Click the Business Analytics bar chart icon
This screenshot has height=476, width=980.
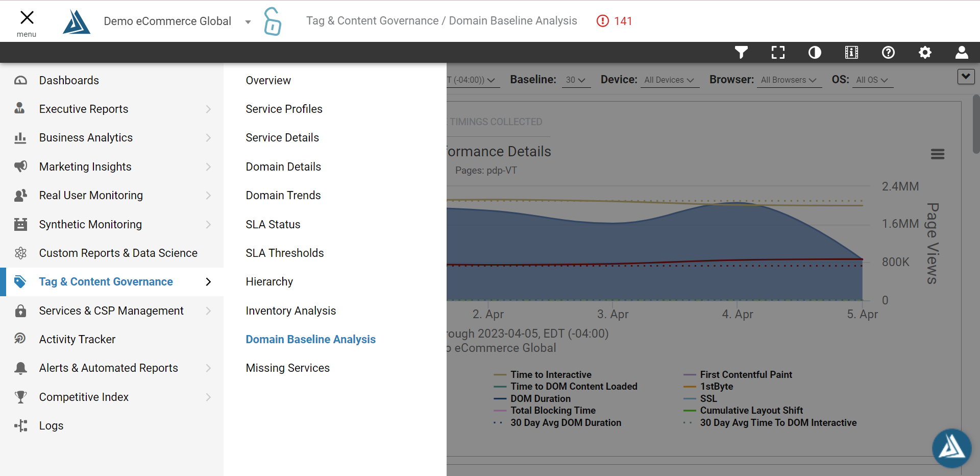point(20,137)
